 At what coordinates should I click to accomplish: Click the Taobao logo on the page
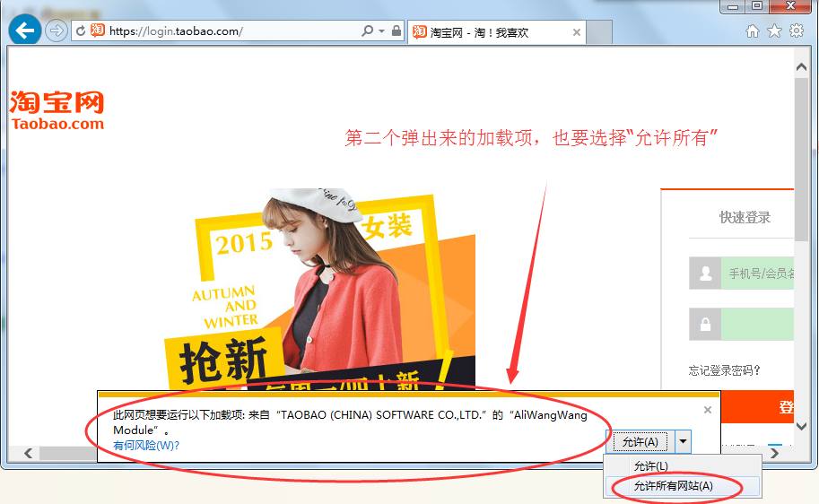(x=57, y=110)
